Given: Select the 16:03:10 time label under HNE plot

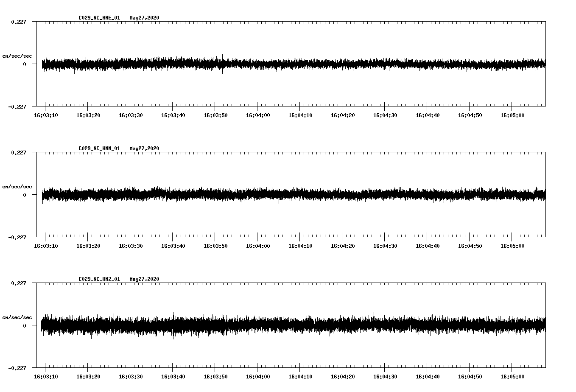Looking at the screenshot, I should point(46,115).
